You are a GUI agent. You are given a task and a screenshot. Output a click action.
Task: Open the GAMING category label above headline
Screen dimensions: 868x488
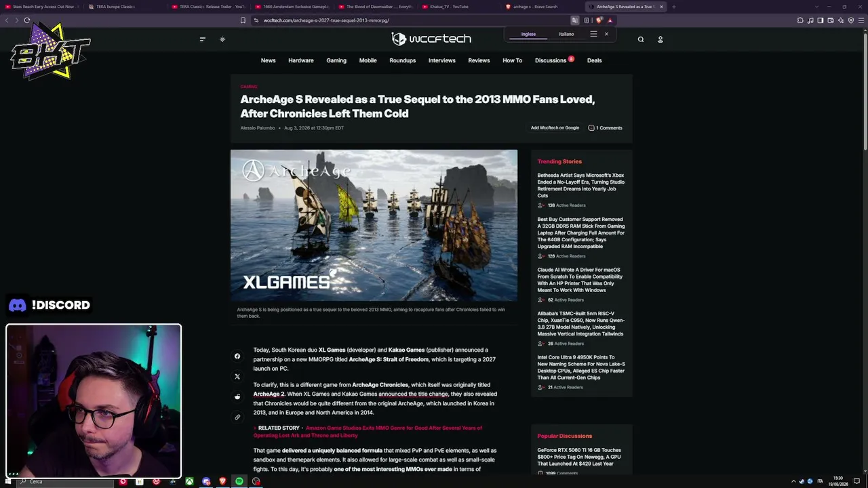[x=249, y=87]
